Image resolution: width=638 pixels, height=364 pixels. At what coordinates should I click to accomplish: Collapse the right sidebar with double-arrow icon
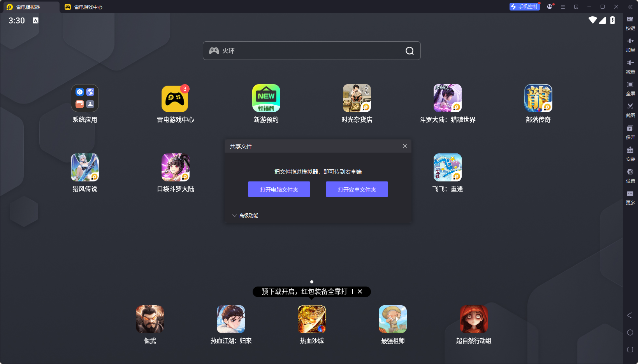tap(630, 7)
